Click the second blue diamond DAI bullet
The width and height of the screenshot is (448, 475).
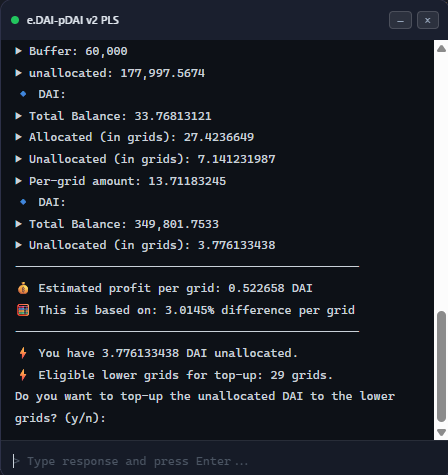(23, 202)
